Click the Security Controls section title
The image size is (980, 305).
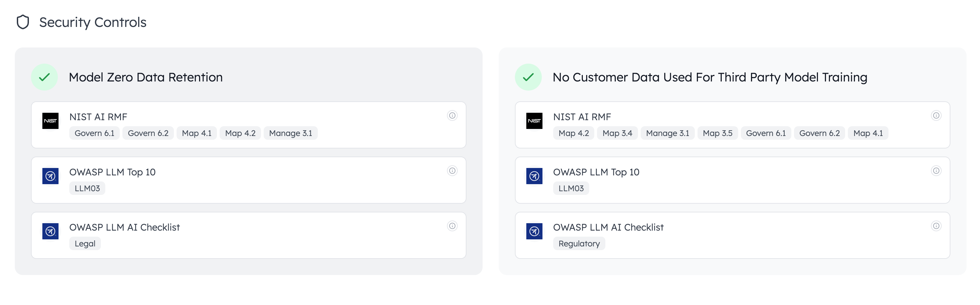click(x=92, y=23)
